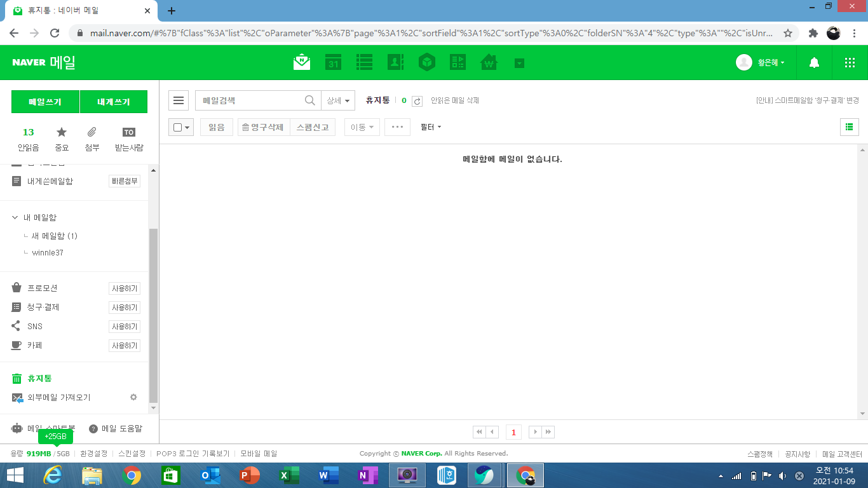This screenshot has width=868, height=488.
Task: Open the house-with-won household ledger icon
Action: coord(489,62)
